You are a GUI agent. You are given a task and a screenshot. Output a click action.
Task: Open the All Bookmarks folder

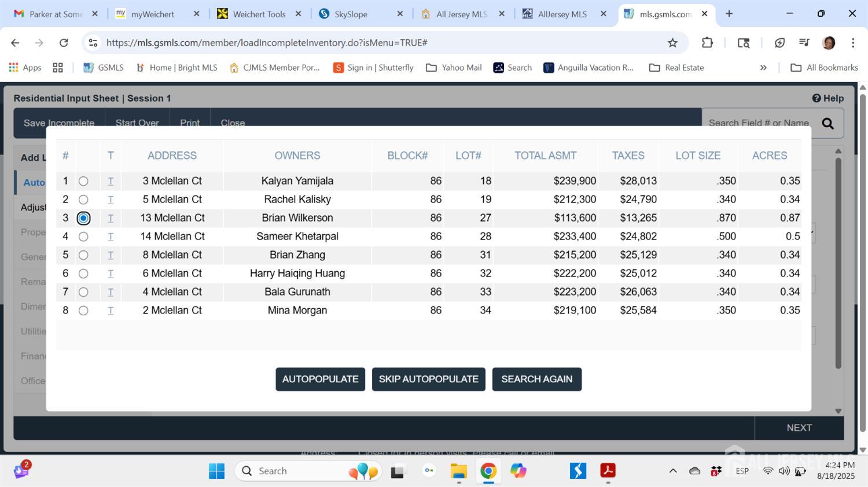click(824, 68)
